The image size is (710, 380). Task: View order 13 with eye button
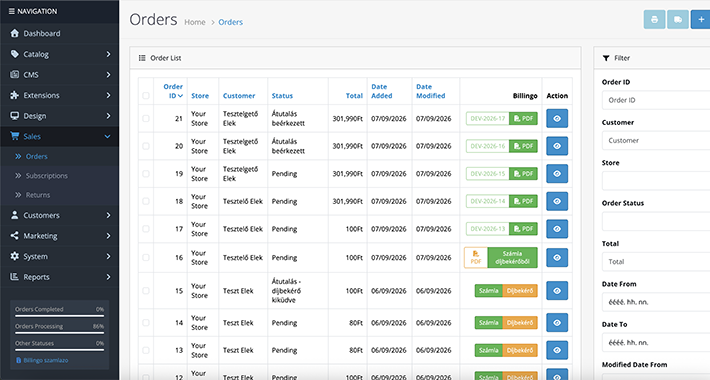557,351
